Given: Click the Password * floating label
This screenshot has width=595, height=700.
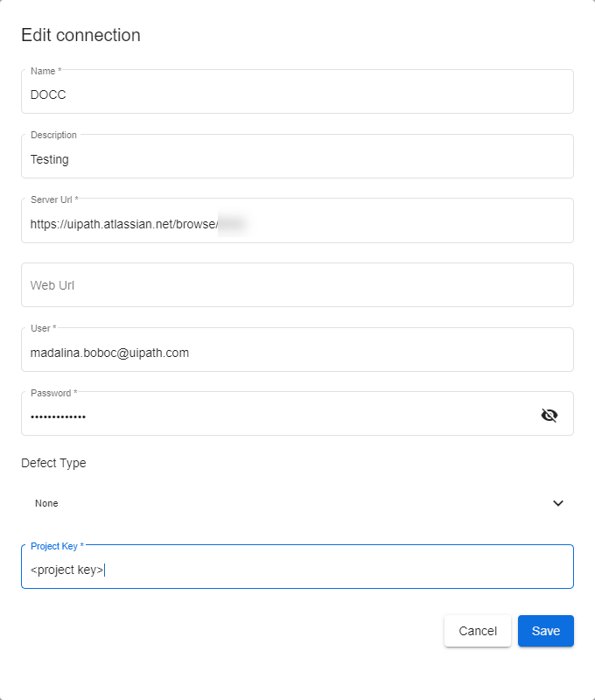Looking at the screenshot, I should (x=53, y=393).
